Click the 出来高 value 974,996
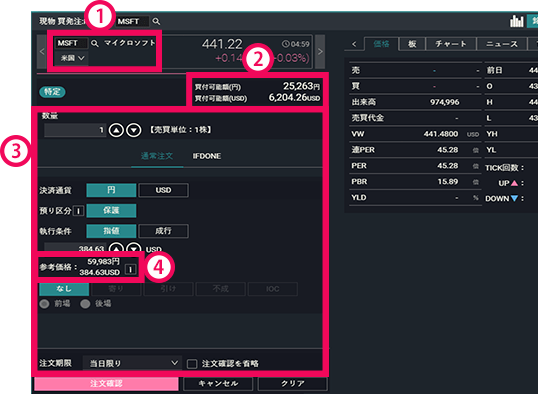This screenshot has height=394, width=538. coord(445,102)
